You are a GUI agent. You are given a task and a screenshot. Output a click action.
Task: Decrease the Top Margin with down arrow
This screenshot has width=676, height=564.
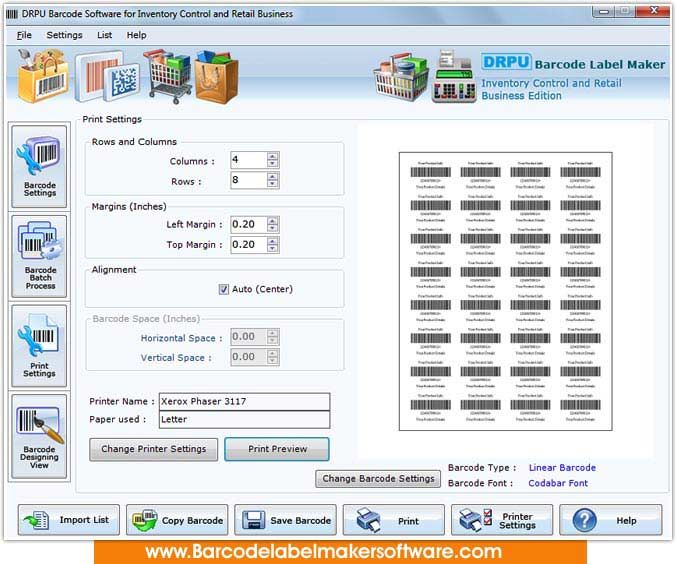tap(272, 249)
